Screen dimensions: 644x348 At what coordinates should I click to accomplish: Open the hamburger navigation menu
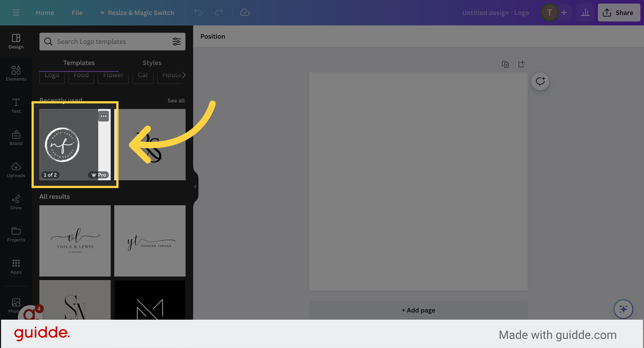(x=16, y=13)
